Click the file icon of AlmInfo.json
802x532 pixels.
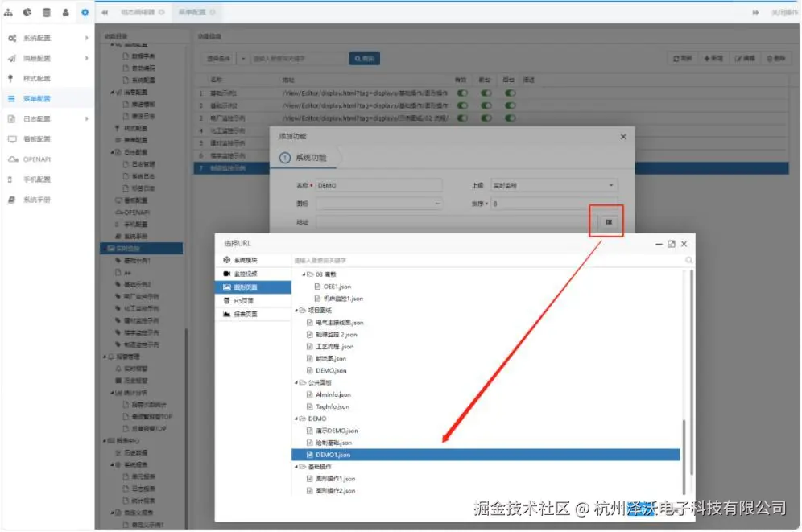[x=309, y=394]
